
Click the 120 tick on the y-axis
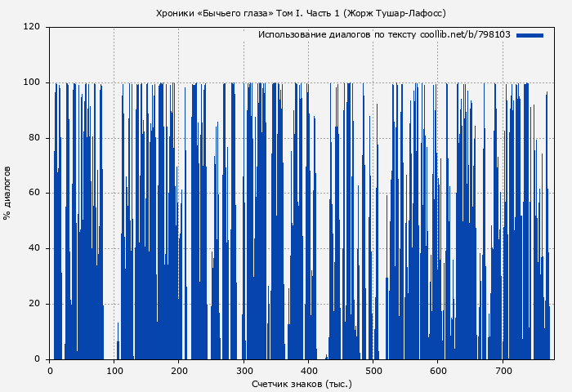click(x=32, y=26)
